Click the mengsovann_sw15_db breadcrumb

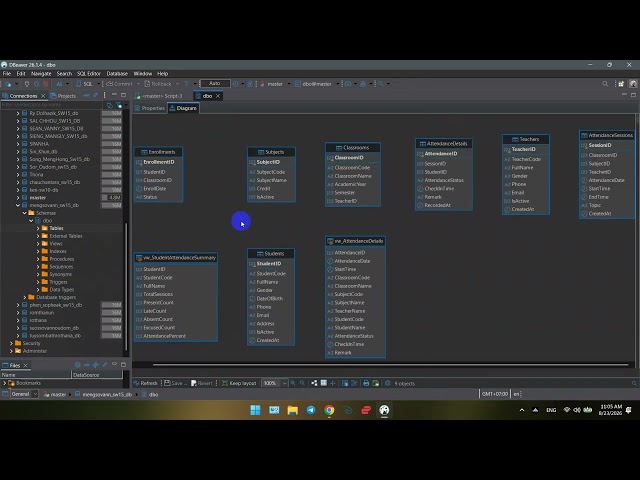[x=104, y=395]
